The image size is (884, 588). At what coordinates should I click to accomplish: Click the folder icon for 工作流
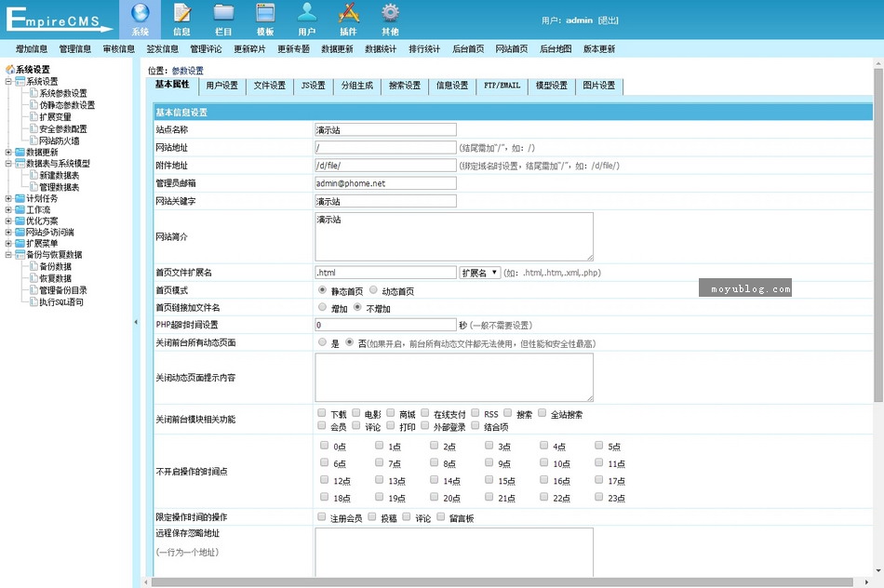20,209
